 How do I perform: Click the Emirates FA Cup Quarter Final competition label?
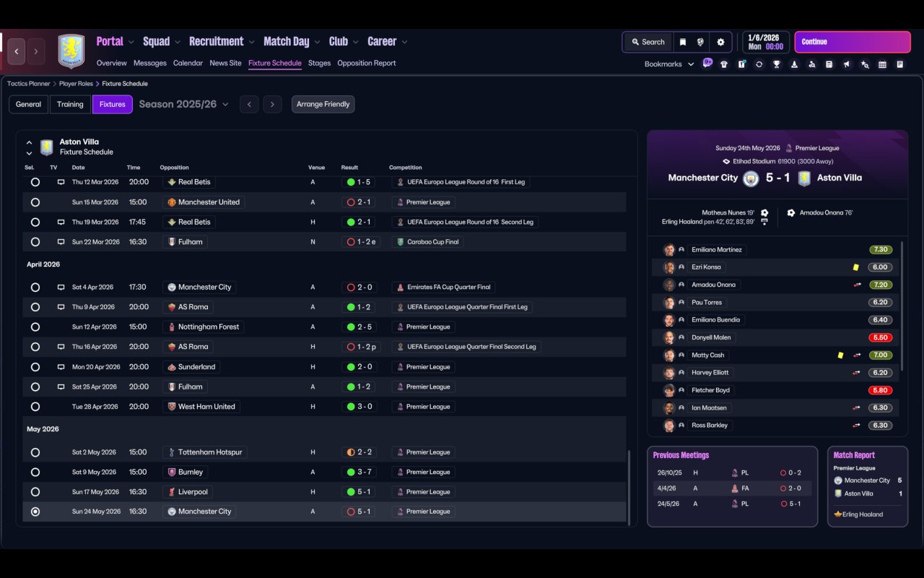tap(444, 288)
